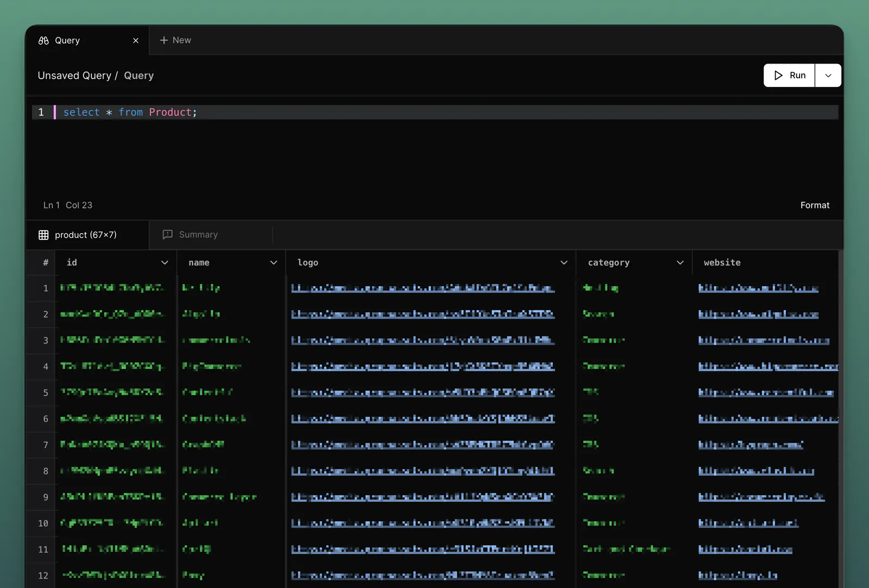The image size is (869, 588).
Task: Open the website link in row 7
Action: coord(751,445)
